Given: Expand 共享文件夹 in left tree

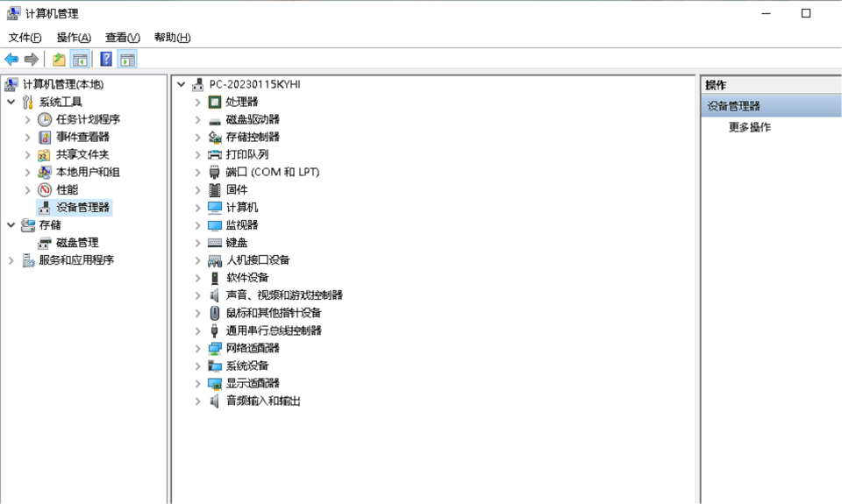Looking at the screenshot, I should point(27,154).
